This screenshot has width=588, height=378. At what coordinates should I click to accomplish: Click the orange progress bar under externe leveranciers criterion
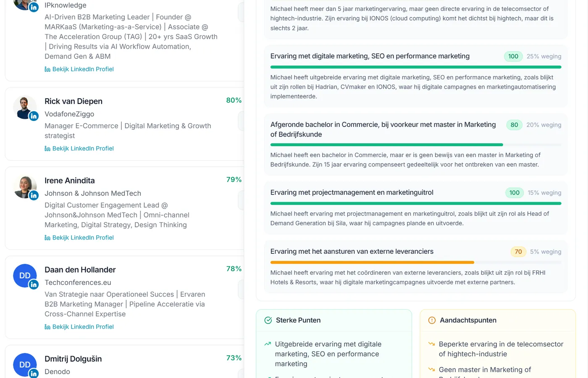[x=372, y=262]
